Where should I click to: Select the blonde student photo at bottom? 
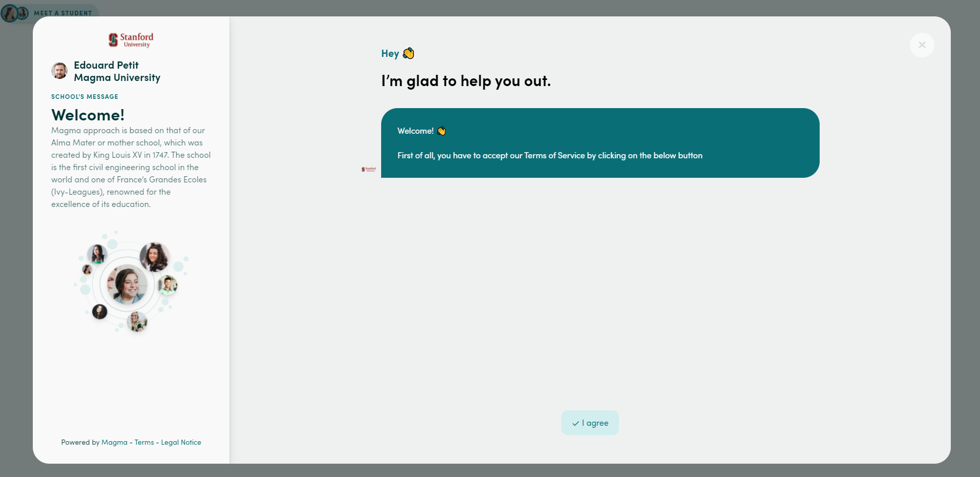click(x=137, y=321)
